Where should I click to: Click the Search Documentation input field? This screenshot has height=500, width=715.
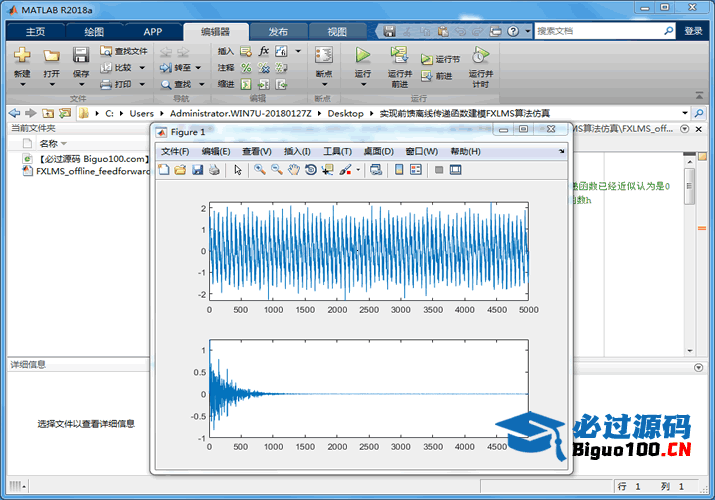tap(601, 31)
